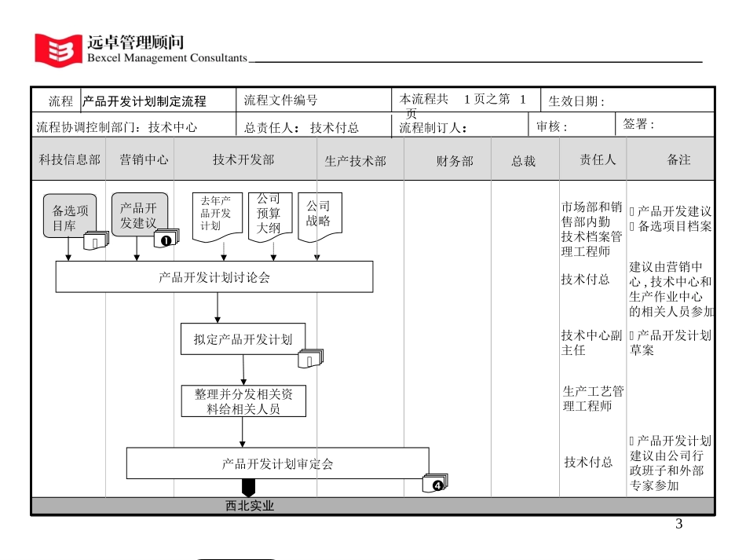
Task: Click note 建议由公司行政班子和外部专家参加
Action: click(x=667, y=470)
